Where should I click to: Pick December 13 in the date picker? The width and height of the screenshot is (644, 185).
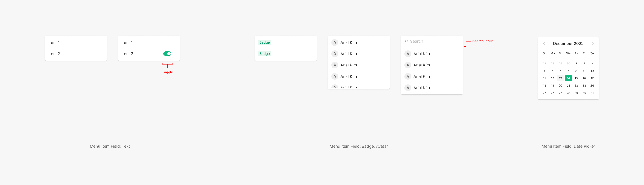[x=560, y=78]
